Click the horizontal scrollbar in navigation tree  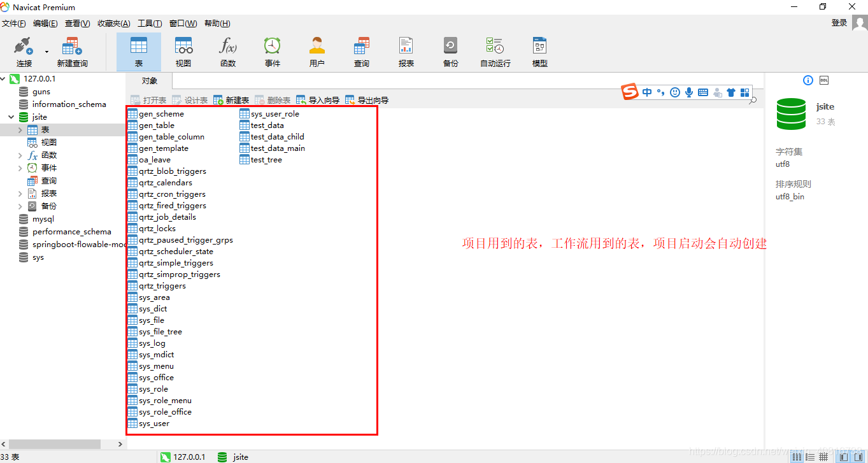click(55, 444)
